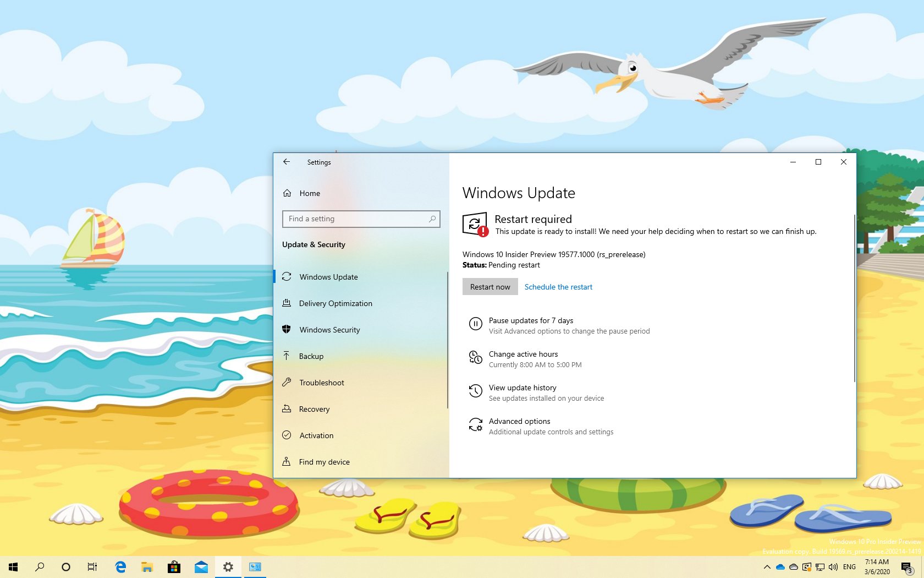924x578 pixels.
Task: Open the Mail app from the taskbar
Action: click(x=201, y=567)
